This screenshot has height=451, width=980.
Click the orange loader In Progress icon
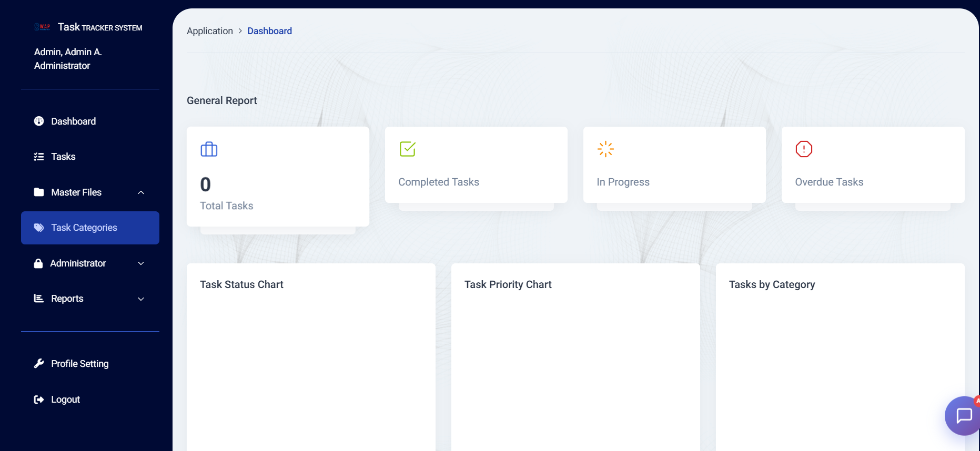[605, 149]
